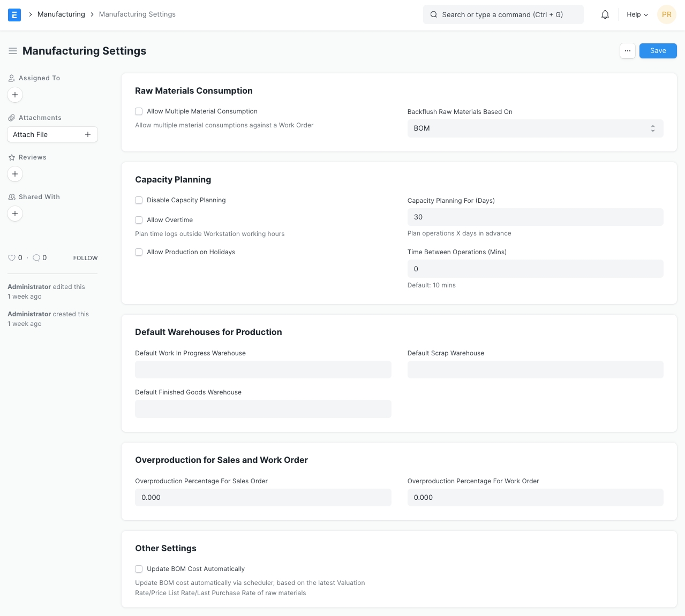Click the ERPNext home logo icon
Screen dimensions: 685x616
14,14
